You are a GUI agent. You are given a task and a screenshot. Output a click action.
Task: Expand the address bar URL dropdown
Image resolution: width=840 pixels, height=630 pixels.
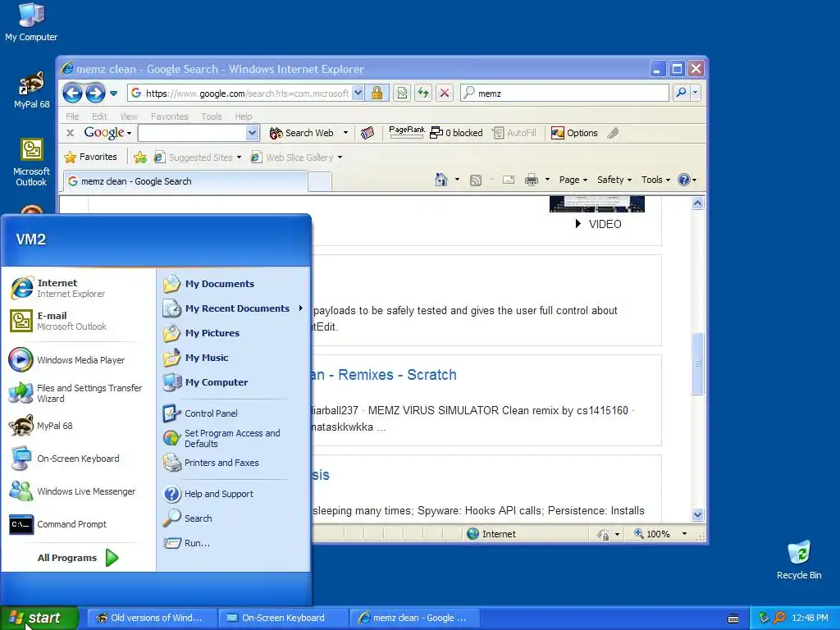(358, 93)
